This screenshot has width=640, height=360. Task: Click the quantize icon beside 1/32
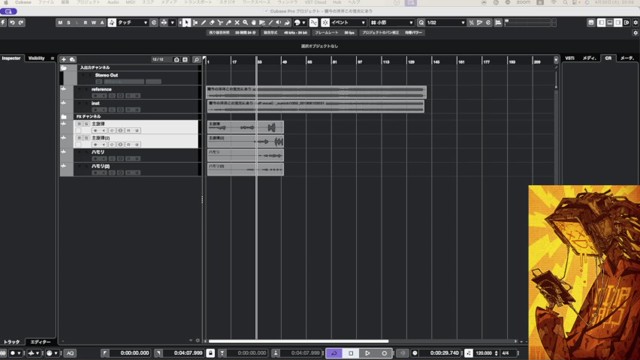click(x=421, y=22)
